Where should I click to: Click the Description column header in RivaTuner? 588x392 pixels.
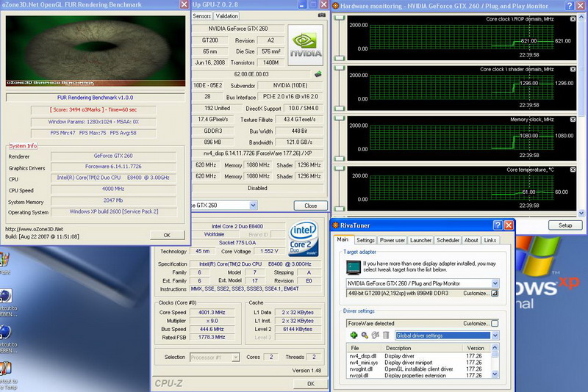(422, 348)
